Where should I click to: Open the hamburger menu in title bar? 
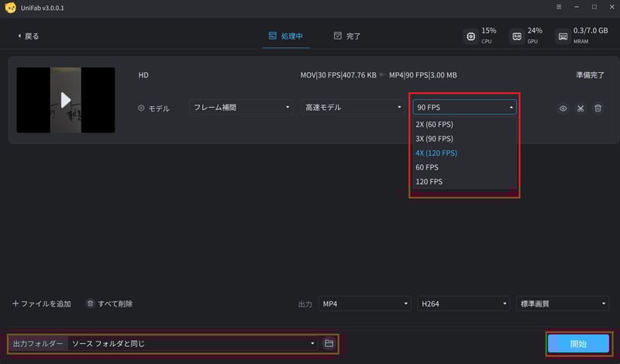point(560,7)
